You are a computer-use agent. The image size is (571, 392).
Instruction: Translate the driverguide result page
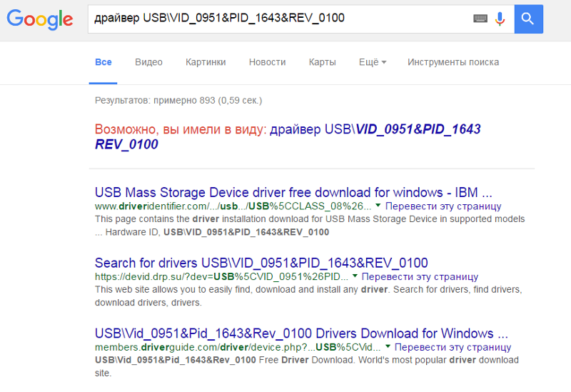(x=453, y=347)
